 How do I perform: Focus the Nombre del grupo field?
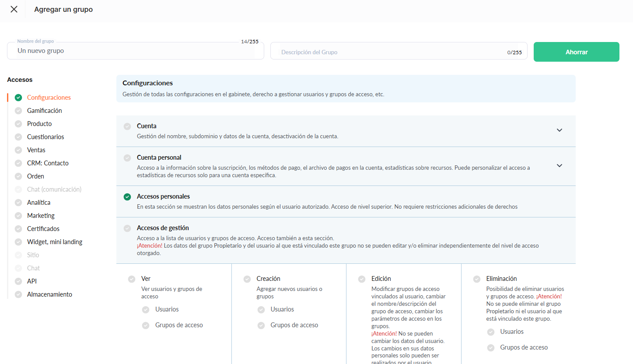(135, 51)
